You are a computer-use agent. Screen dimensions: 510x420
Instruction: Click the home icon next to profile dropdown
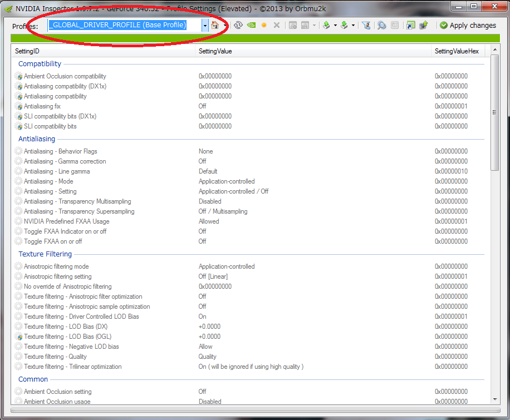pyautogui.click(x=214, y=26)
